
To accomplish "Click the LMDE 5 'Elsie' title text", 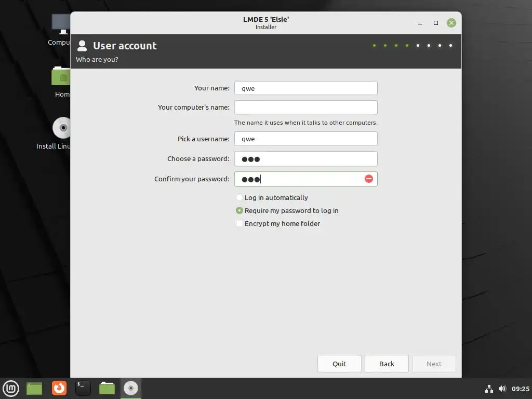I will coord(266,19).
